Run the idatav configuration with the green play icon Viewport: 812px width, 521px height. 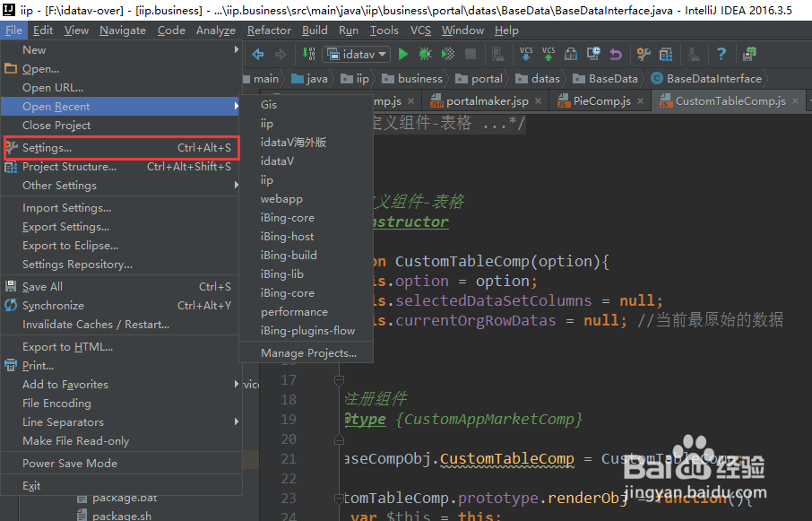403,54
